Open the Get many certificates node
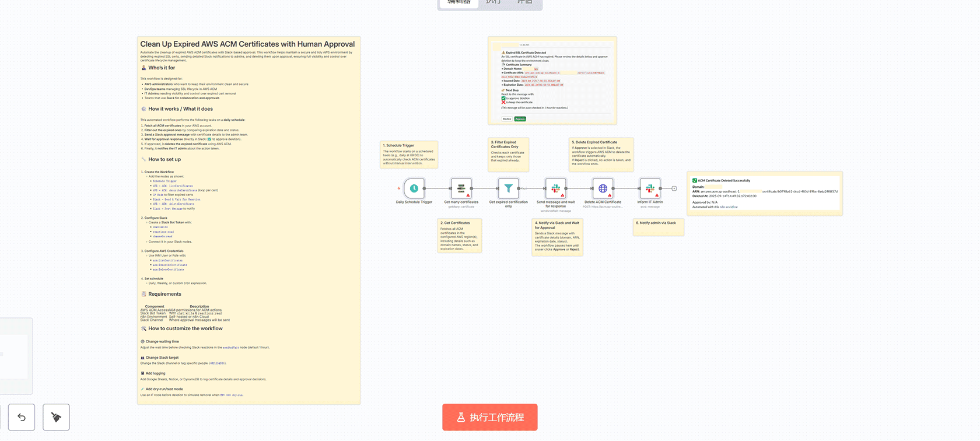Screen dimensions: 980x441 click(x=461, y=188)
